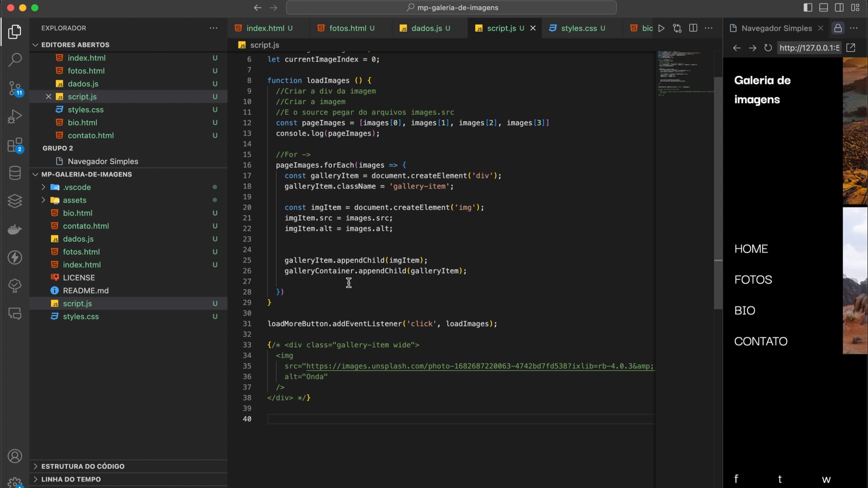Reload the page in the Navegador Simples

(768, 48)
